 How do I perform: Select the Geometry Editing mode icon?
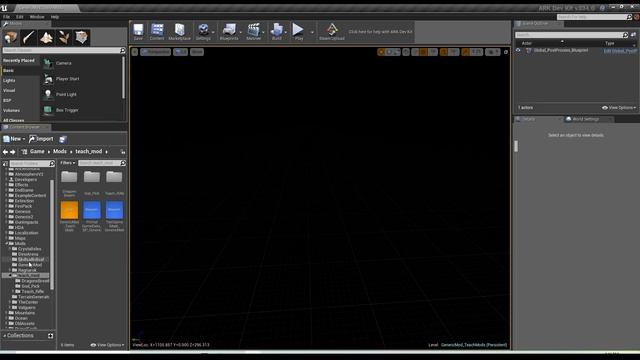(x=82, y=38)
